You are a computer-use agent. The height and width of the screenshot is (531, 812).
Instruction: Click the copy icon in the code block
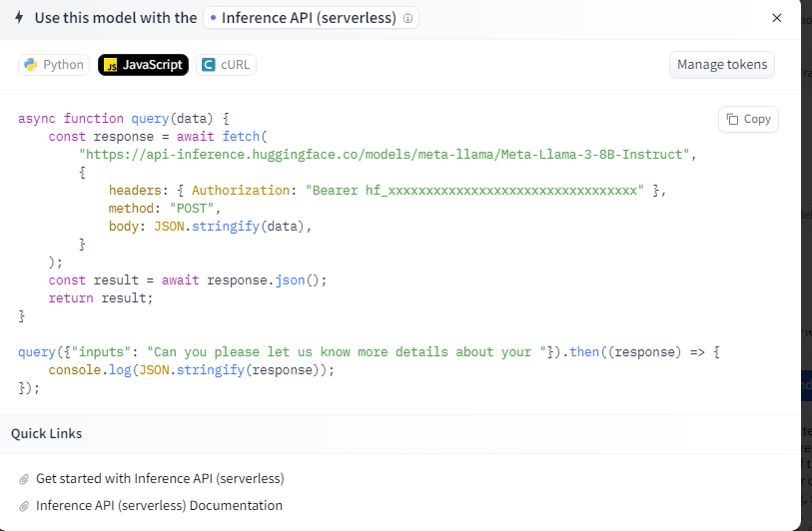(x=732, y=119)
